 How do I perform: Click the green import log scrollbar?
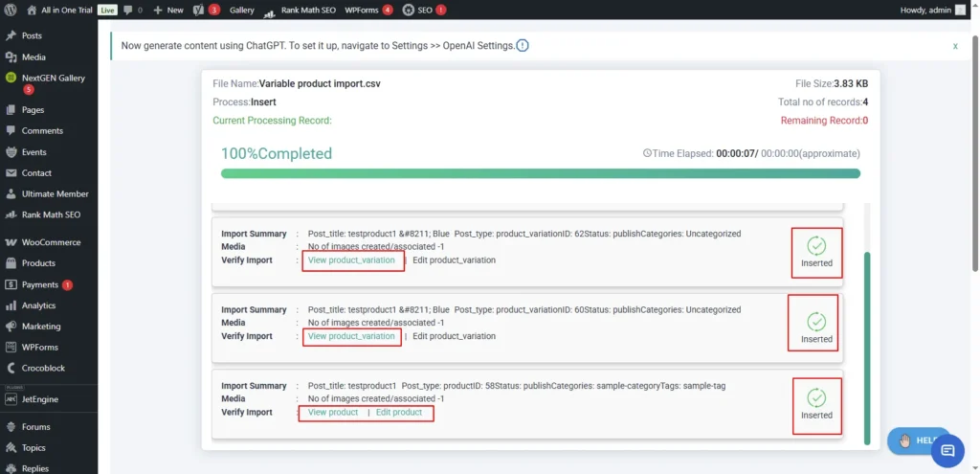point(867,345)
